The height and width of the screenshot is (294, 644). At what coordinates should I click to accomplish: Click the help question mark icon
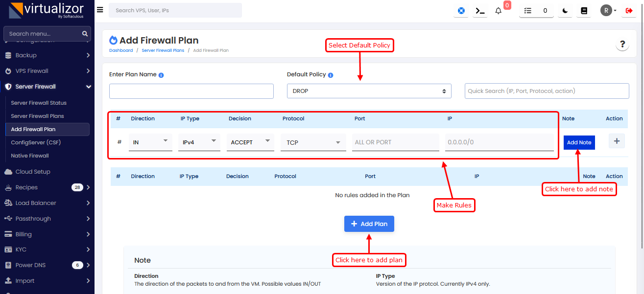(622, 45)
